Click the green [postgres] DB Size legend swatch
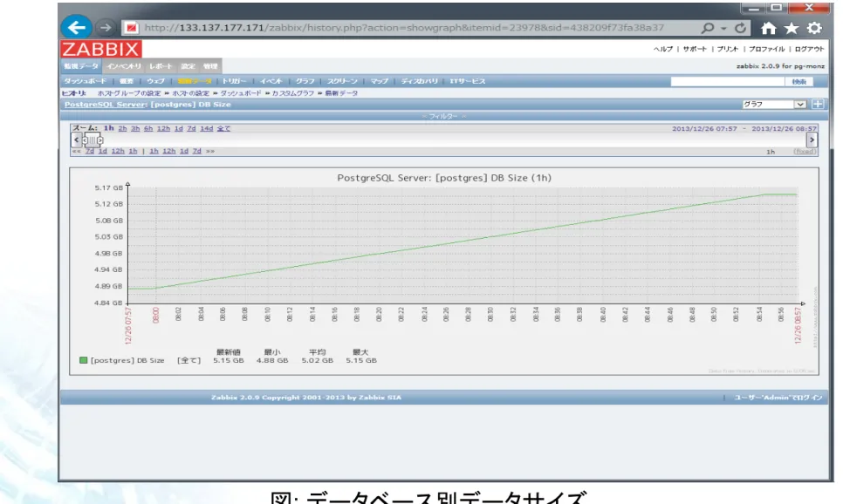Screen dimensions: 843x504 [x=83, y=360]
